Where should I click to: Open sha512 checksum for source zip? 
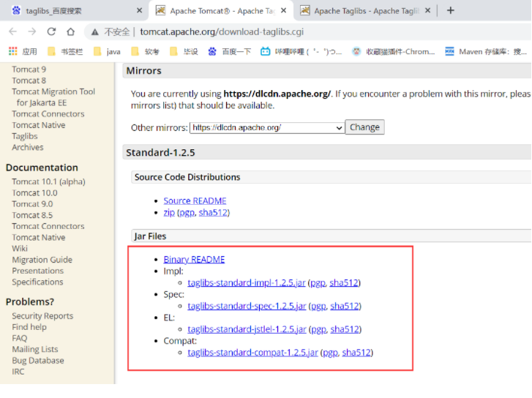point(213,213)
